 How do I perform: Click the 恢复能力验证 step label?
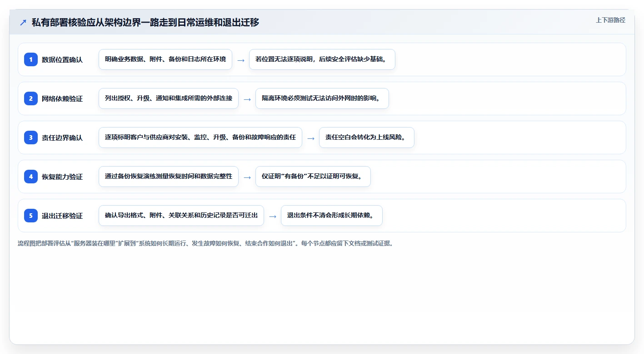pos(62,177)
